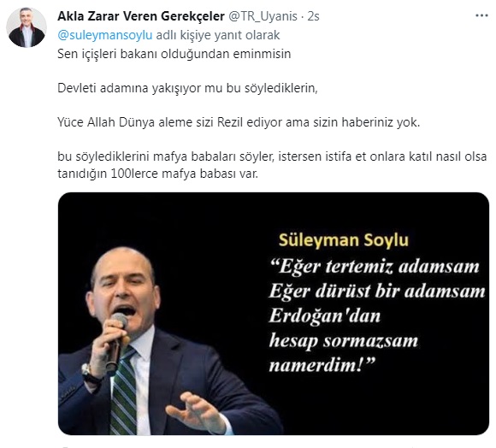496x448 pixels.
Task: Open the tweet permalink via the 2s timestamp
Action: 313,16
